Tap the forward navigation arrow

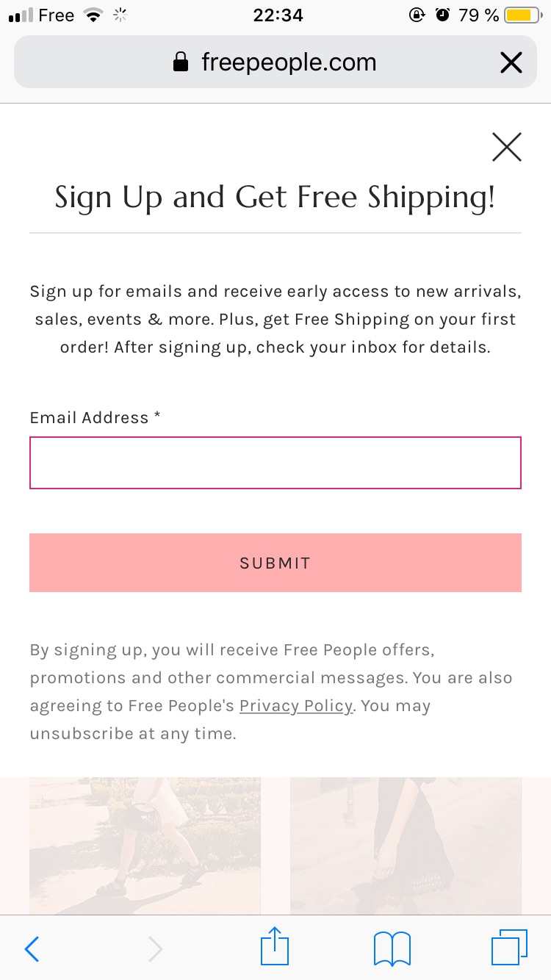[x=155, y=948]
